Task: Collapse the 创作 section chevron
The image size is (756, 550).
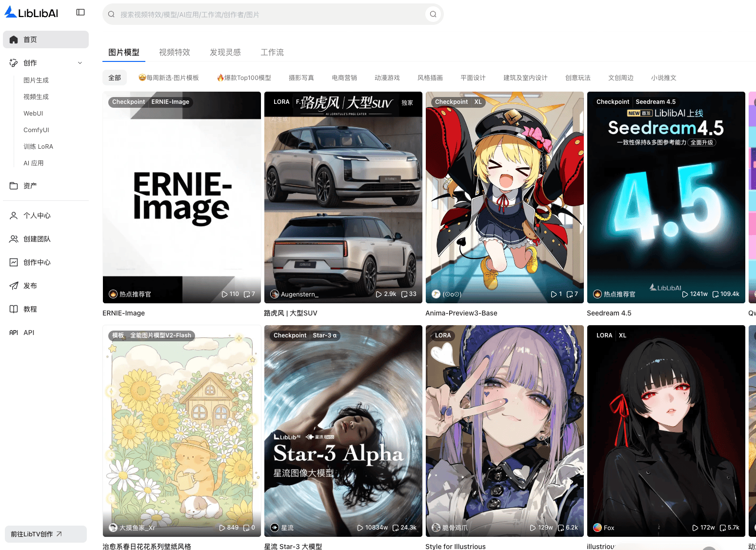Action: [80, 63]
